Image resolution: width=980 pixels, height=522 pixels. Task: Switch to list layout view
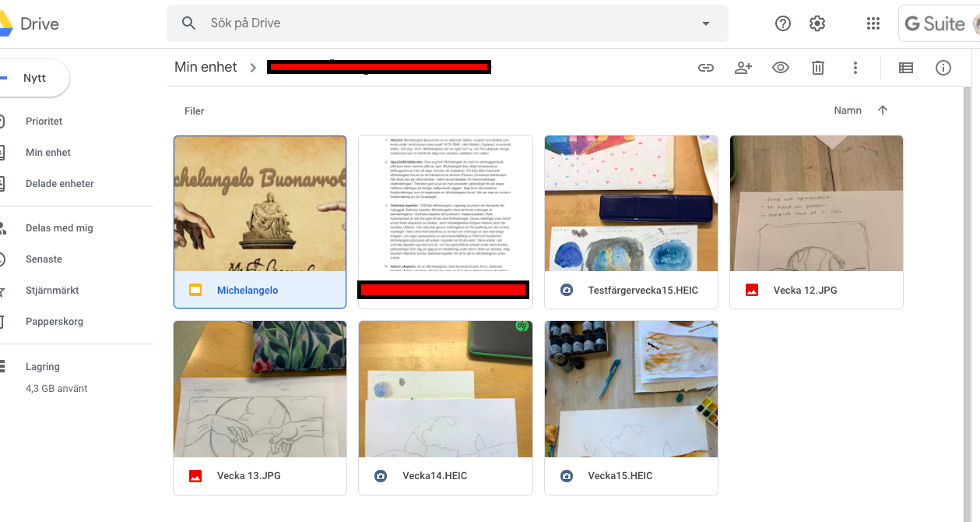(906, 68)
